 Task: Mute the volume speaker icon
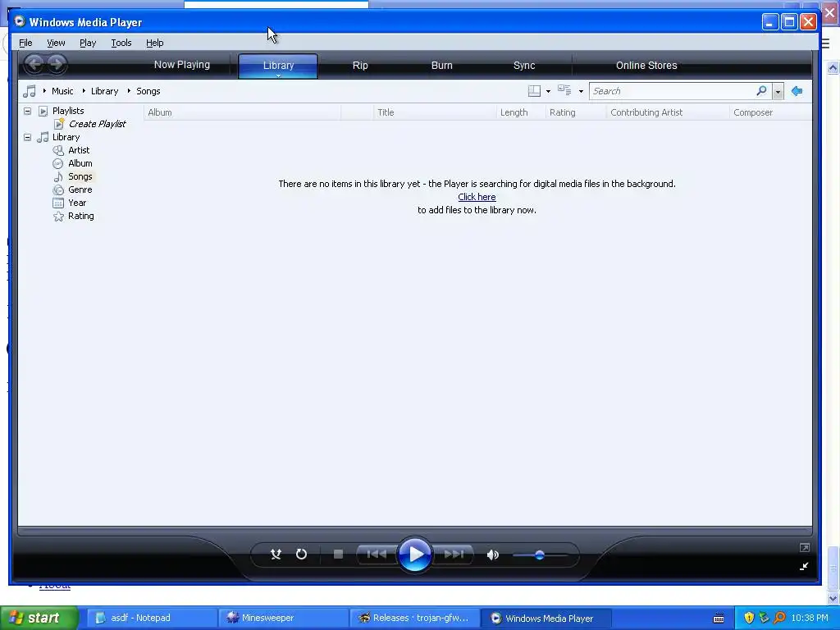pyautogui.click(x=493, y=555)
